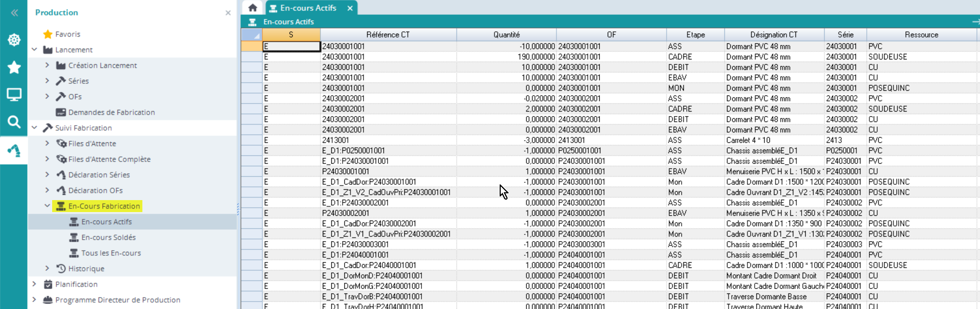Open the settings wheel icon in sidebar
This screenshot has height=309, width=980.
14,40
